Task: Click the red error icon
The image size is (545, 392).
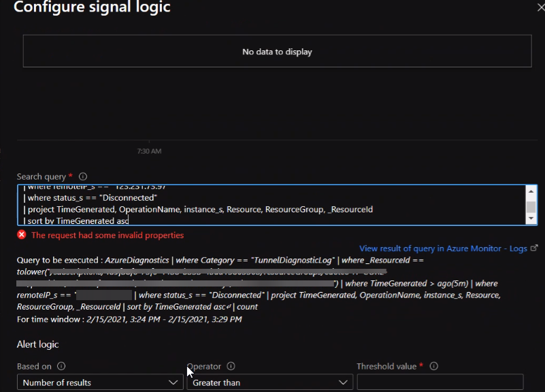Action: (22, 235)
